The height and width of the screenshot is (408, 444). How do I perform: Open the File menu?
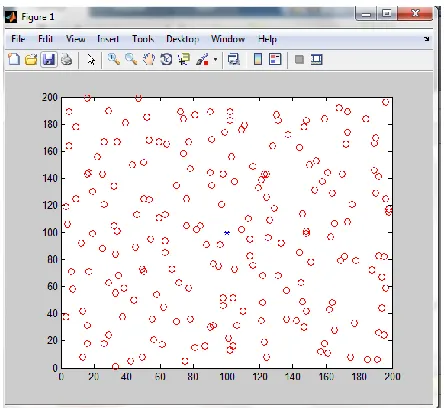point(18,39)
